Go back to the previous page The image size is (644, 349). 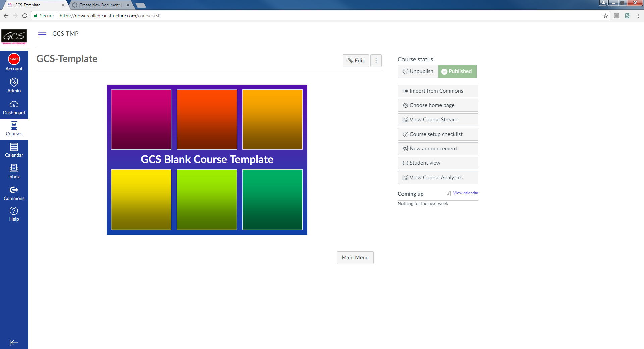[x=6, y=16]
